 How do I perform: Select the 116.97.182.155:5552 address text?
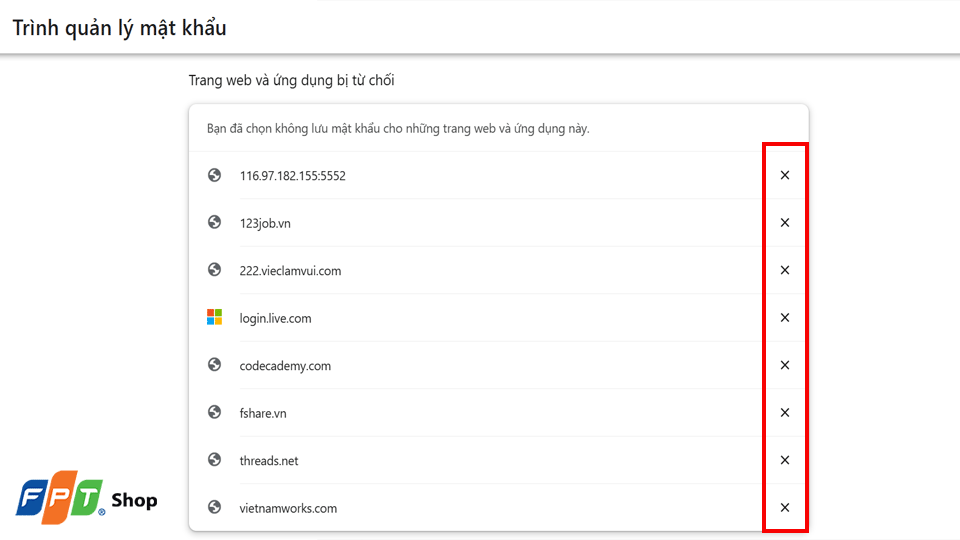(x=293, y=176)
